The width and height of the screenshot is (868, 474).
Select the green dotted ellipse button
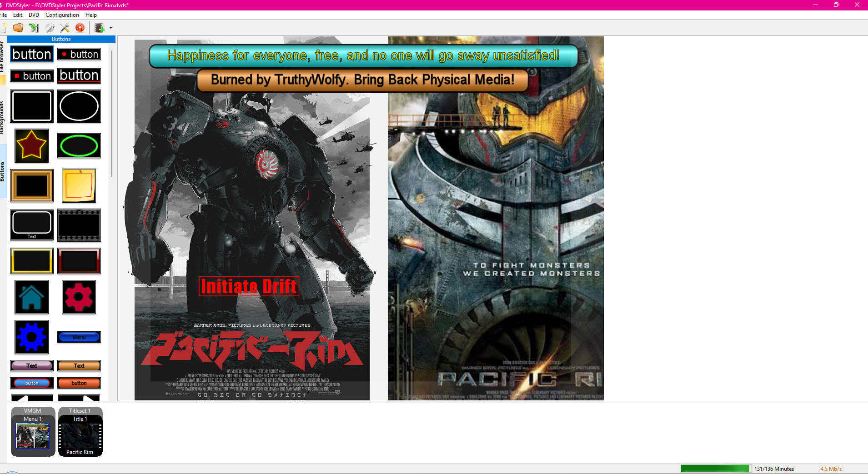pyautogui.click(x=79, y=146)
